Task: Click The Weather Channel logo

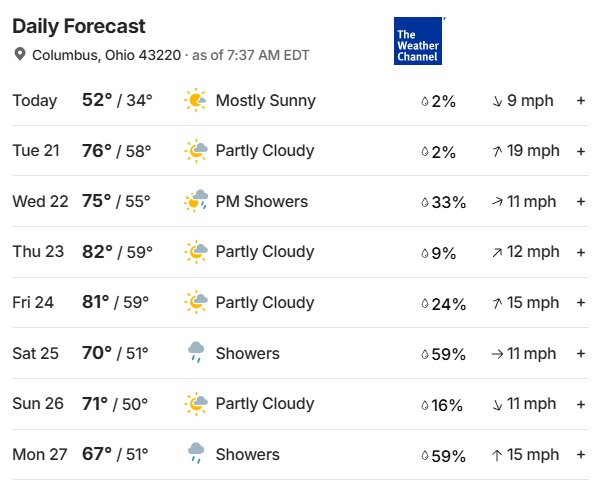Action: pos(418,41)
